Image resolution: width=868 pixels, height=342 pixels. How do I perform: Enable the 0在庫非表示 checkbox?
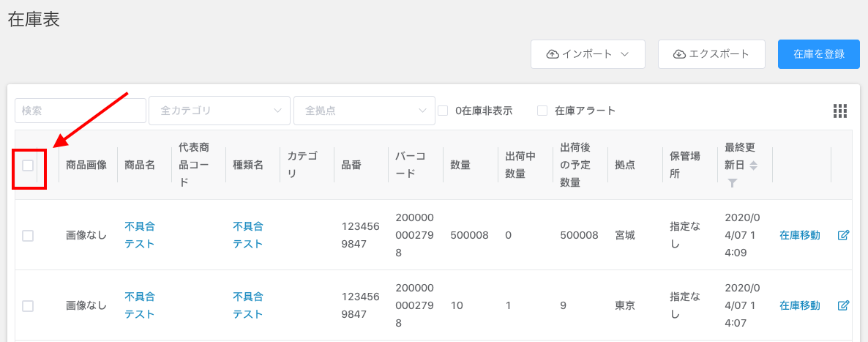[x=443, y=111]
